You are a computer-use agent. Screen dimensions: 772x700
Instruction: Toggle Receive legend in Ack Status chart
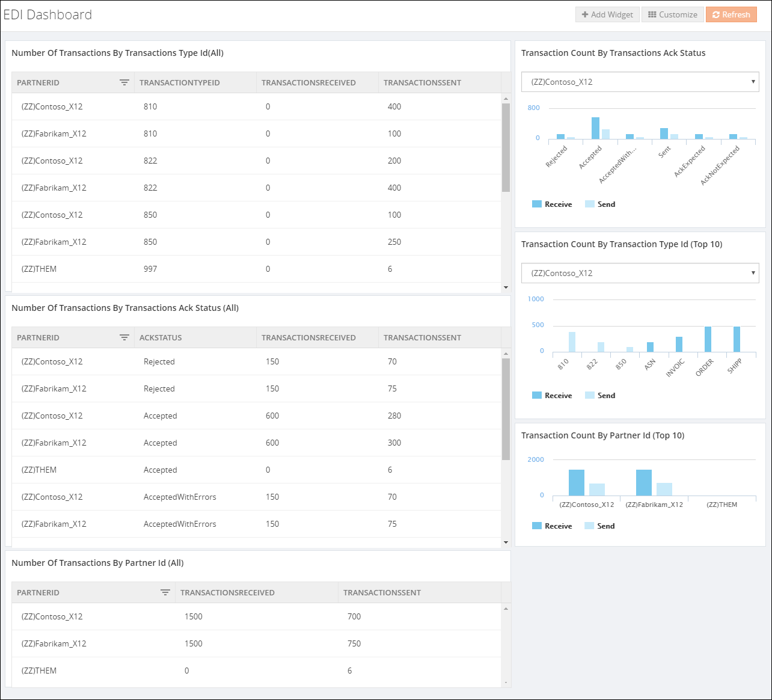[552, 204]
